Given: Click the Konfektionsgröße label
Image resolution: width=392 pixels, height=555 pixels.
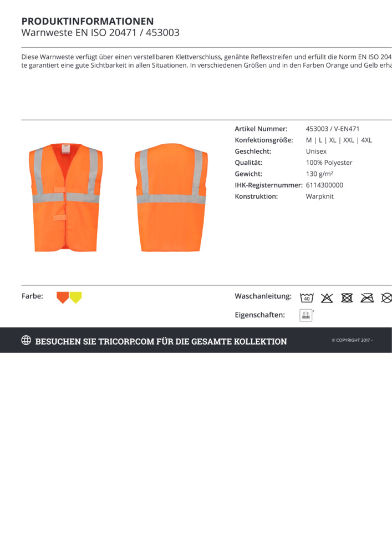Looking at the screenshot, I should [264, 140].
